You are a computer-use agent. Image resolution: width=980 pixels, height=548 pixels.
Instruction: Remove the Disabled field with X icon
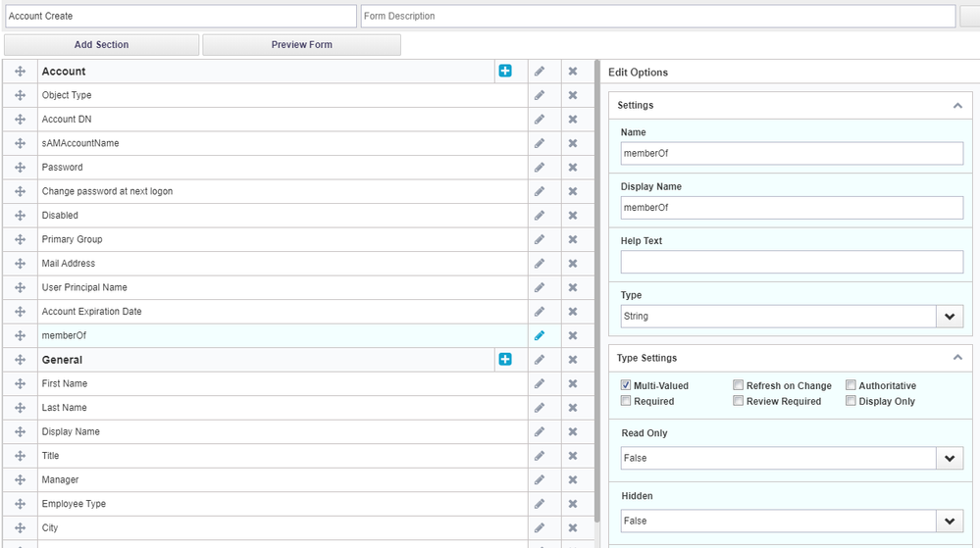[573, 216]
